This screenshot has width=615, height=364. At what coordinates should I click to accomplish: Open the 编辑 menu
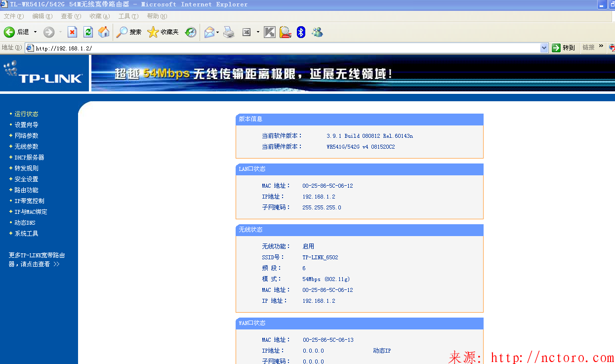pos(42,16)
